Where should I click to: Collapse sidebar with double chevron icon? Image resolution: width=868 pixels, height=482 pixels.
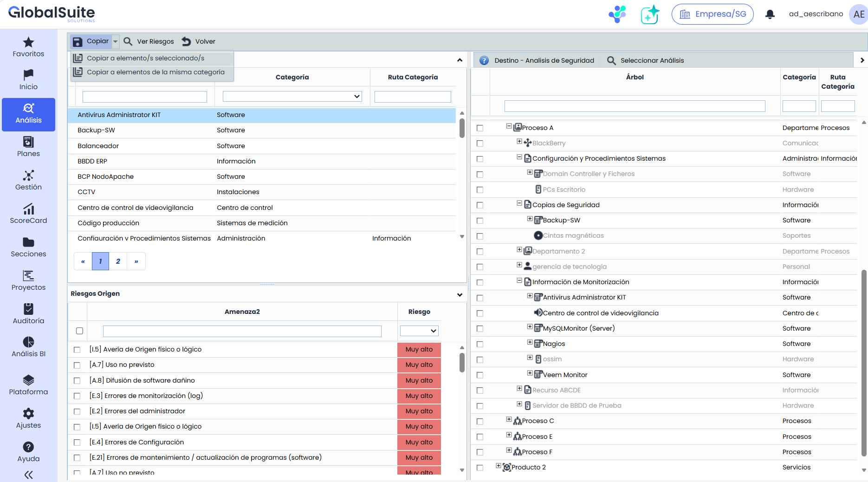[x=28, y=475]
